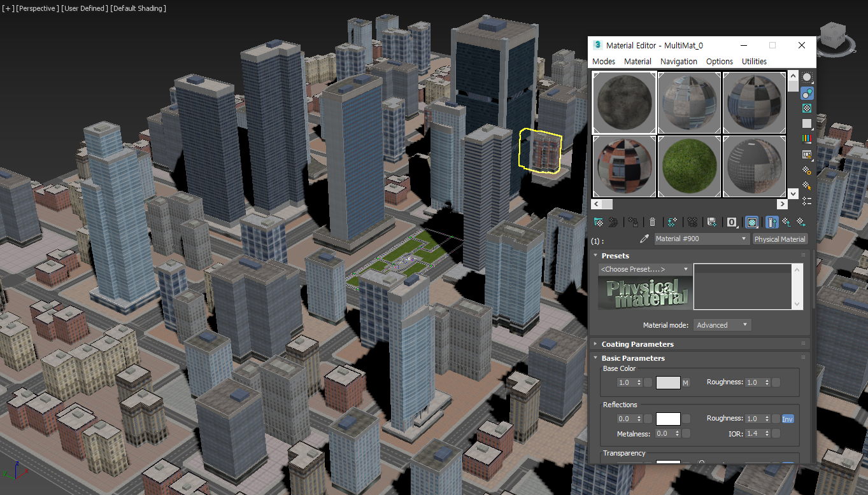Viewport: 868px width, 495px height.
Task: Click the Make Unique icon
Action: pyautogui.click(x=692, y=222)
